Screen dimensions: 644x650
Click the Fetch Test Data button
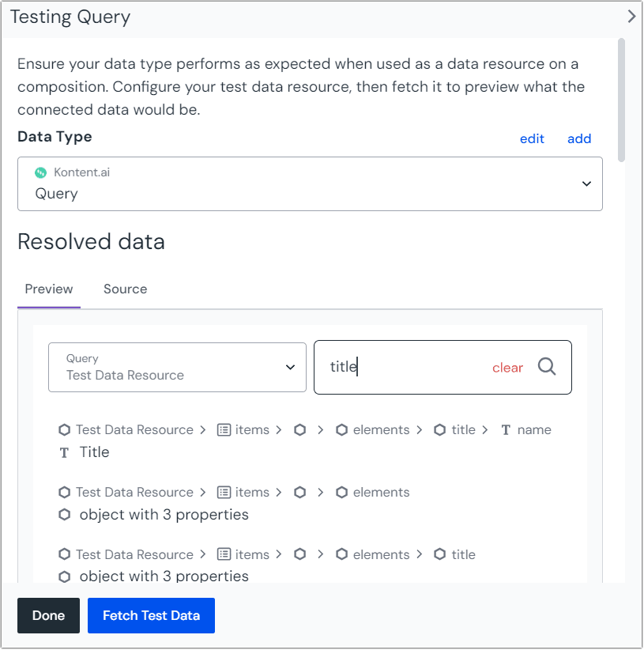(x=151, y=615)
